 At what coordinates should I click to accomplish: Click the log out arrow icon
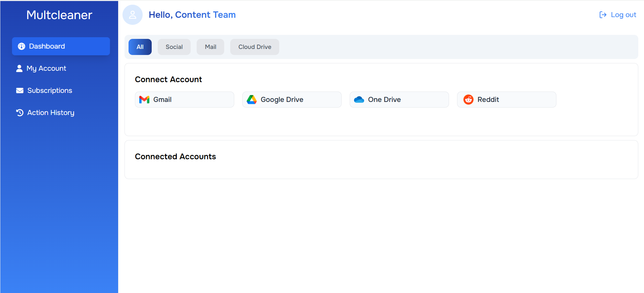(x=603, y=15)
